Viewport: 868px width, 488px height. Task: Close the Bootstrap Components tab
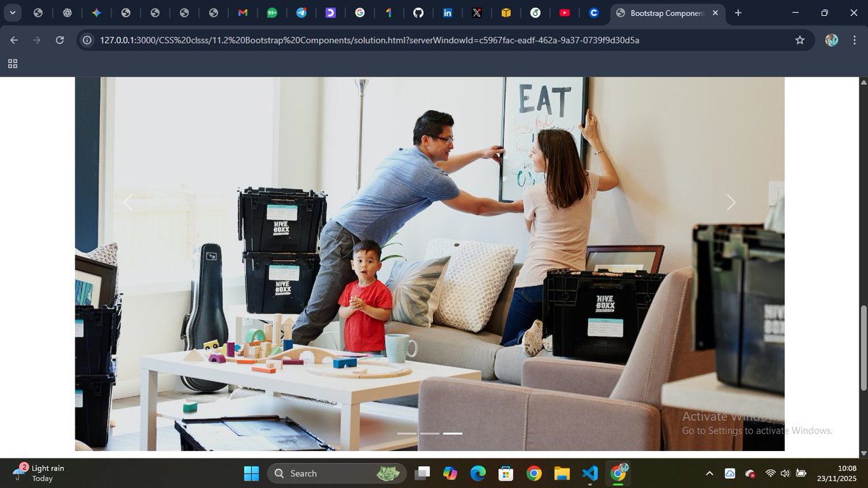click(715, 13)
